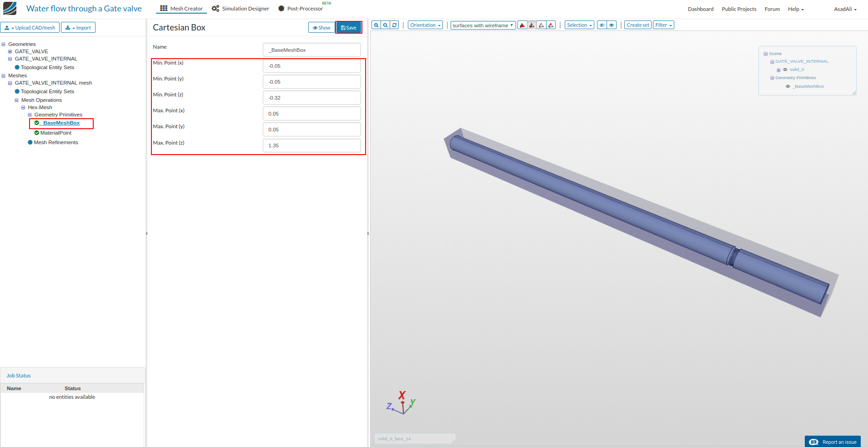
Task: Select MaterialPoint in the mesh tree
Action: tap(56, 133)
